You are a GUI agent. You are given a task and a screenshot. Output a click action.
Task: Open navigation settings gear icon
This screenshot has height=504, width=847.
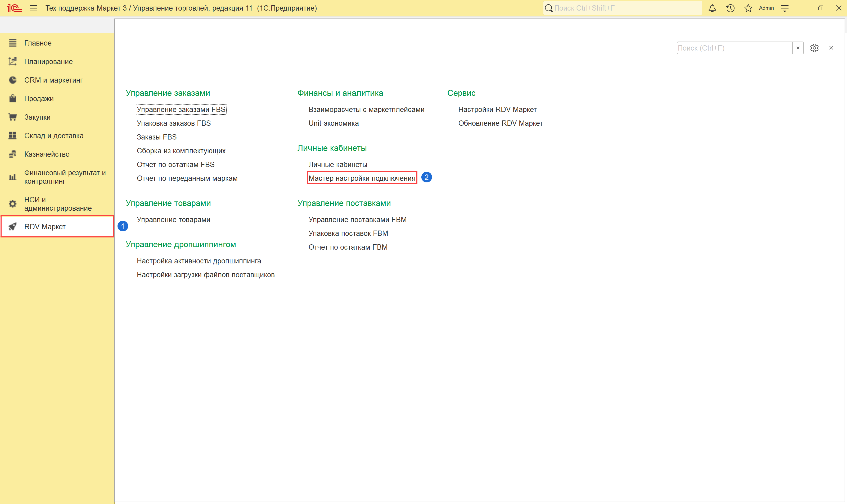(814, 48)
